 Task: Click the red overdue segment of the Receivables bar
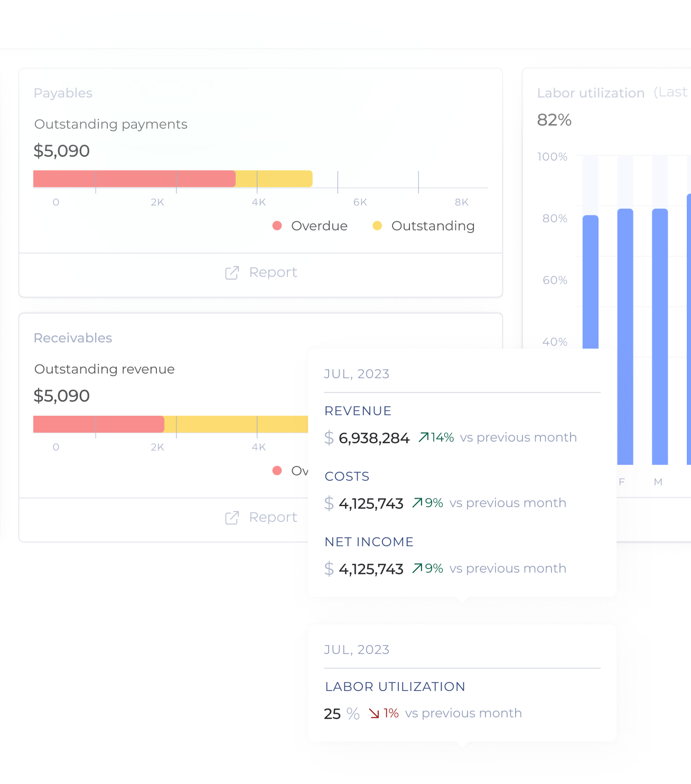tap(98, 424)
